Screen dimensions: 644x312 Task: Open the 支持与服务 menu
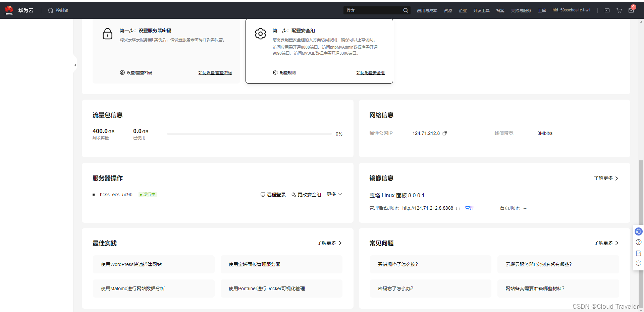pyautogui.click(x=521, y=11)
